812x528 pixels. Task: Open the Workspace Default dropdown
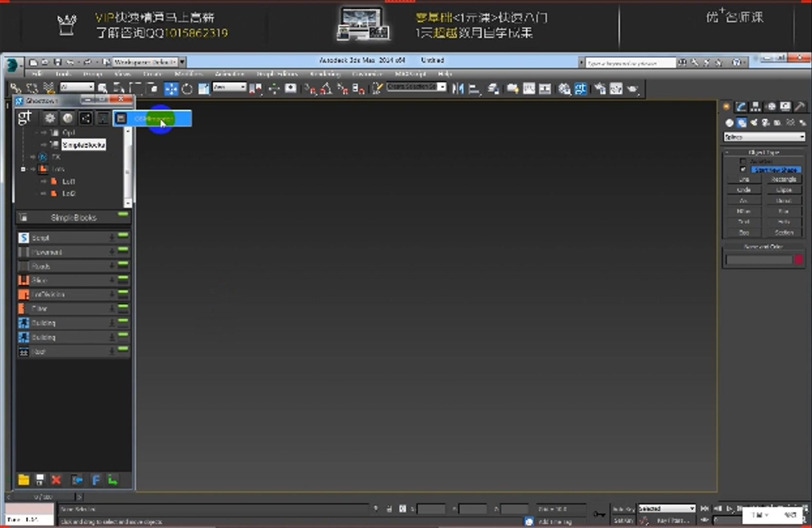149,62
